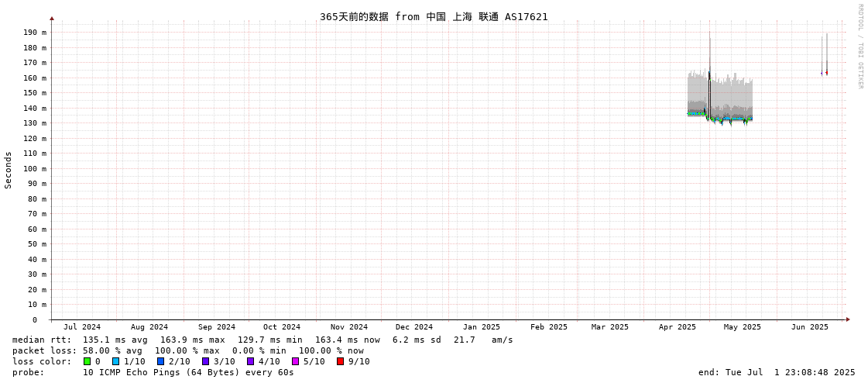Click the red 9/10 loss swatch
This screenshot has height=383, width=868.
click(x=340, y=361)
